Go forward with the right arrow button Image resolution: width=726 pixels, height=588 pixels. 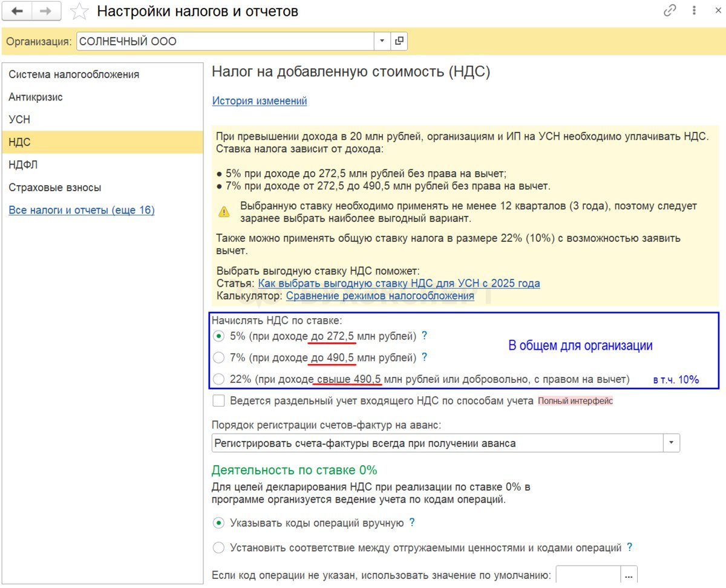click(x=45, y=11)
